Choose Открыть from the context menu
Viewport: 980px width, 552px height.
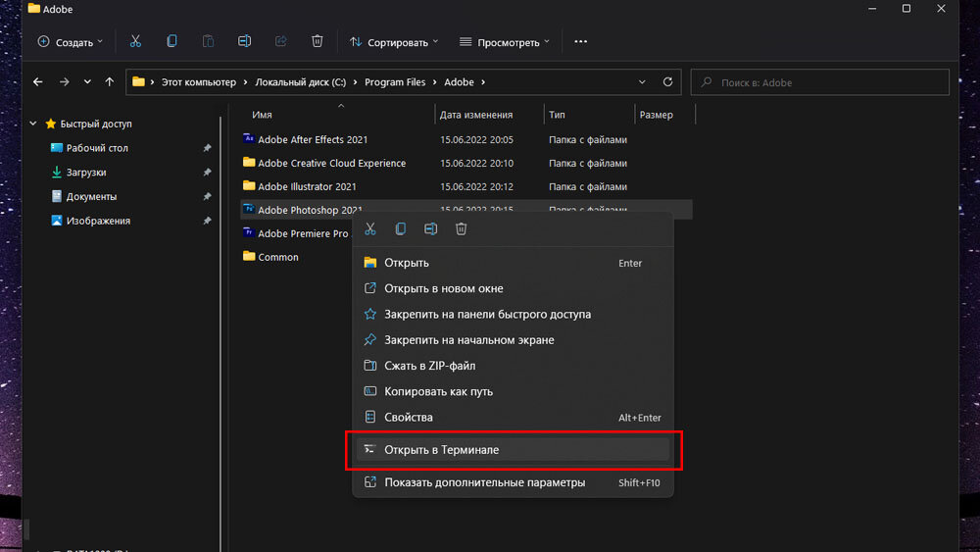pos(513,263)
